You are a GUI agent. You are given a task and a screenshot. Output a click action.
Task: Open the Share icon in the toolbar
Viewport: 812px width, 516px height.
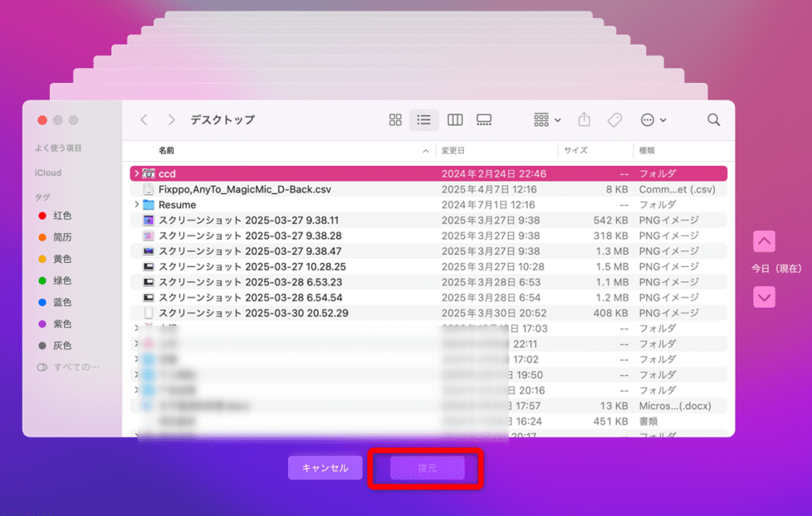click(584, 119)
